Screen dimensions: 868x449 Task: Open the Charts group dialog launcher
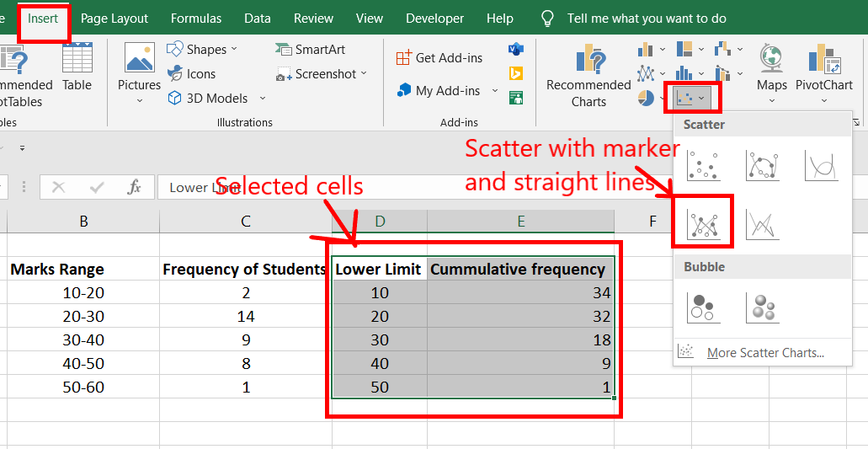(856, 122)
